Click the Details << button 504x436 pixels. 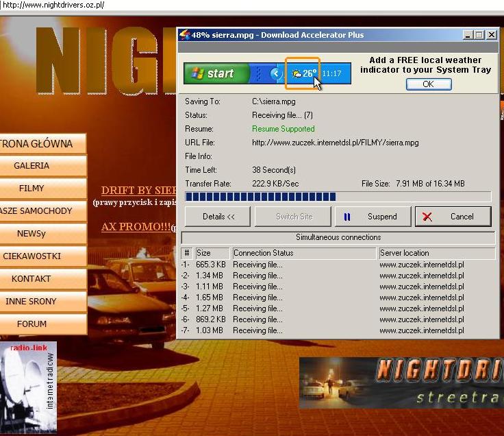coord(218,217)
